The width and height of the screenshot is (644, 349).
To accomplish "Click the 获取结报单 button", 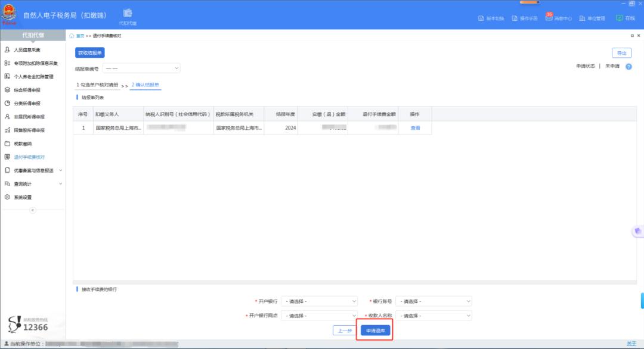I will pos(90,54).
